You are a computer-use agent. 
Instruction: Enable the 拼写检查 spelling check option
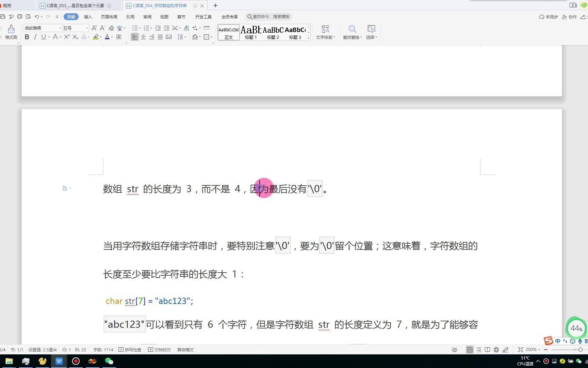pos(130,350)
